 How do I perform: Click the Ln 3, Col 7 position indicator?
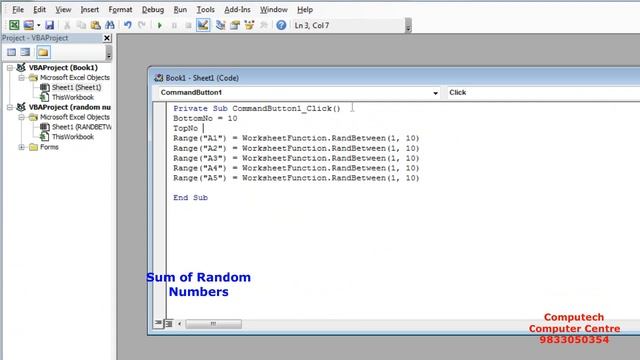coord(311,25)
